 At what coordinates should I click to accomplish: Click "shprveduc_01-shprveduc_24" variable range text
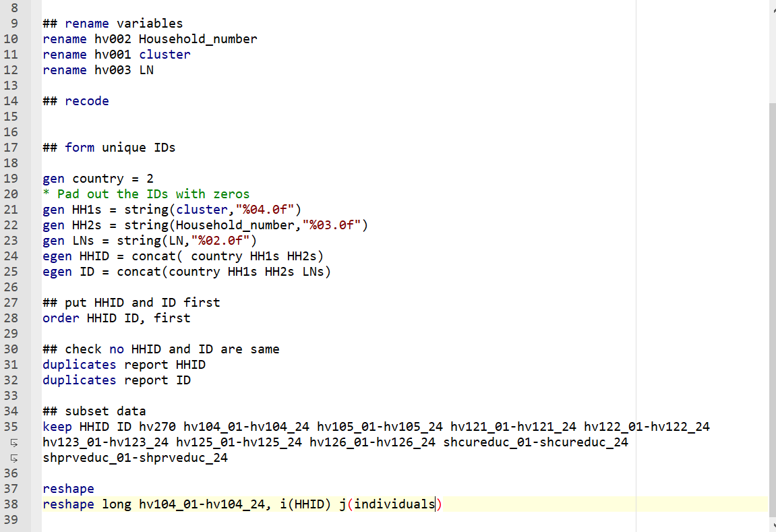(x=135, y=458)
